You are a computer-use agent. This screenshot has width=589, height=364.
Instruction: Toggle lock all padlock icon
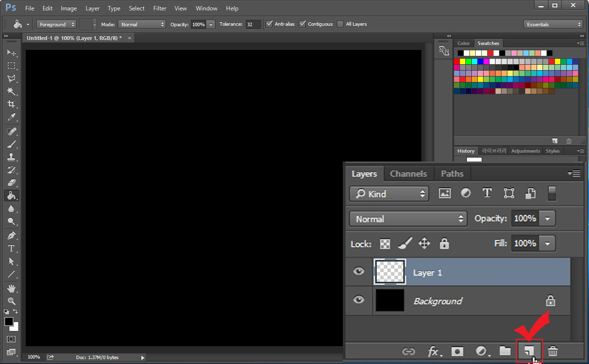444,243
